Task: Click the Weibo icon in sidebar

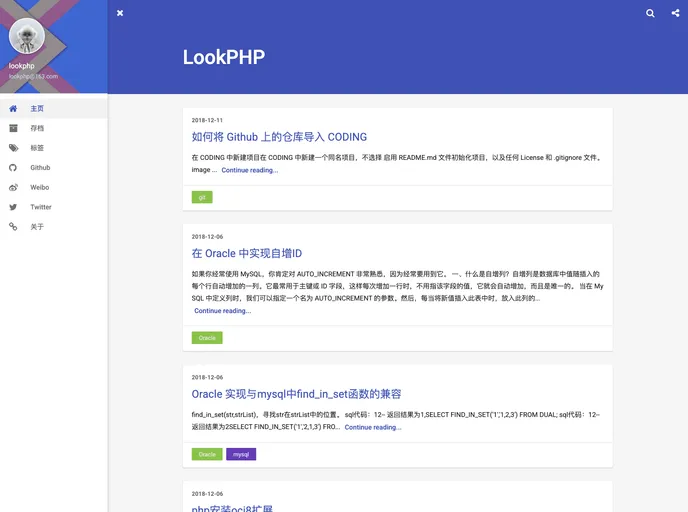Action: [x=13, y=187]
